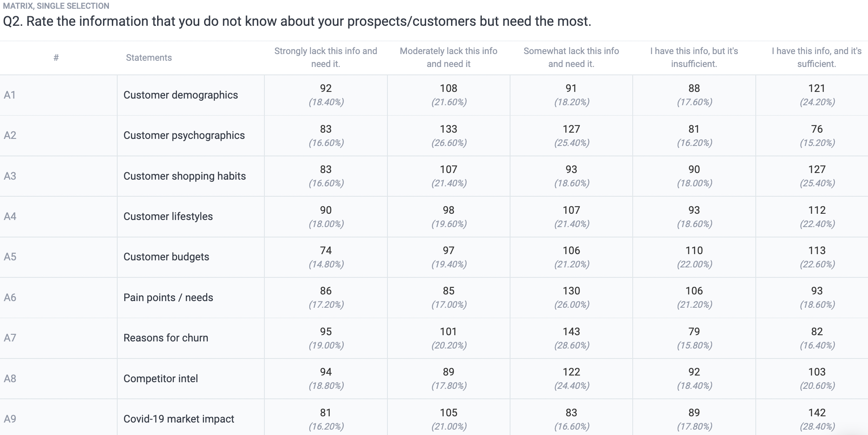Click the Strongly lack this info column header
868x435 pixels.
click(325, 57)
